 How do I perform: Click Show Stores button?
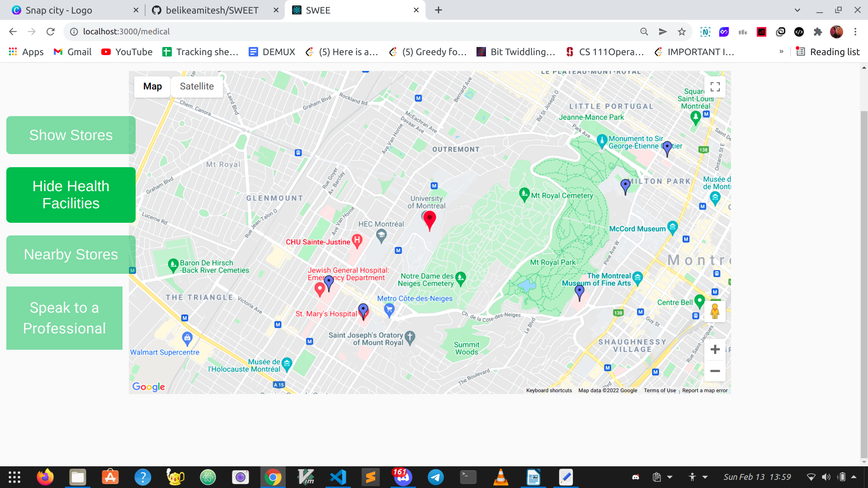(71, 135)
